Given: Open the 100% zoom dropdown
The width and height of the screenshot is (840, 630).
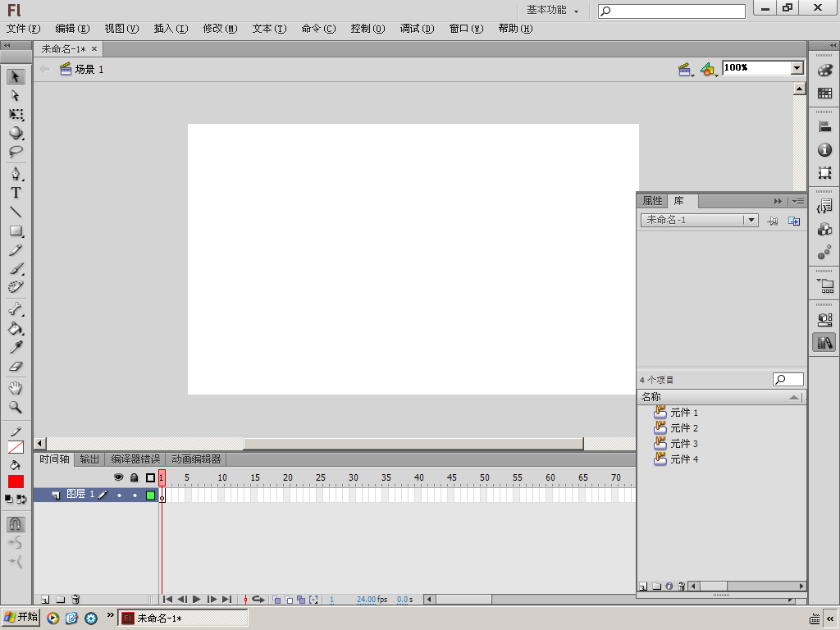Looking at the screenshot, I should tap(797, 67).
